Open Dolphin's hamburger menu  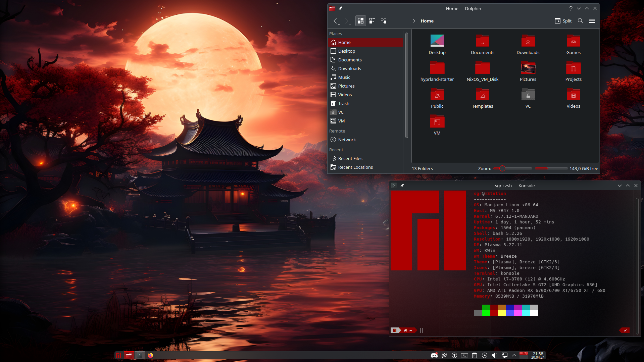pos(592,21)
